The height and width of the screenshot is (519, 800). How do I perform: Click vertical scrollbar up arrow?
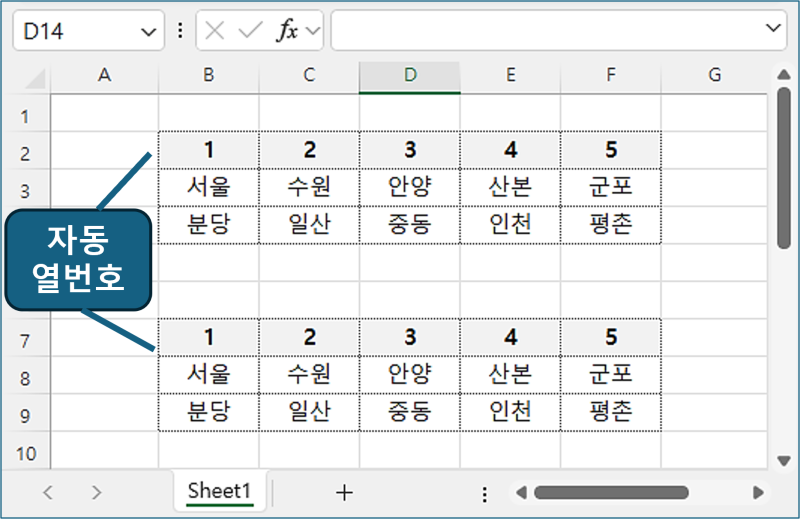point(784,75)
